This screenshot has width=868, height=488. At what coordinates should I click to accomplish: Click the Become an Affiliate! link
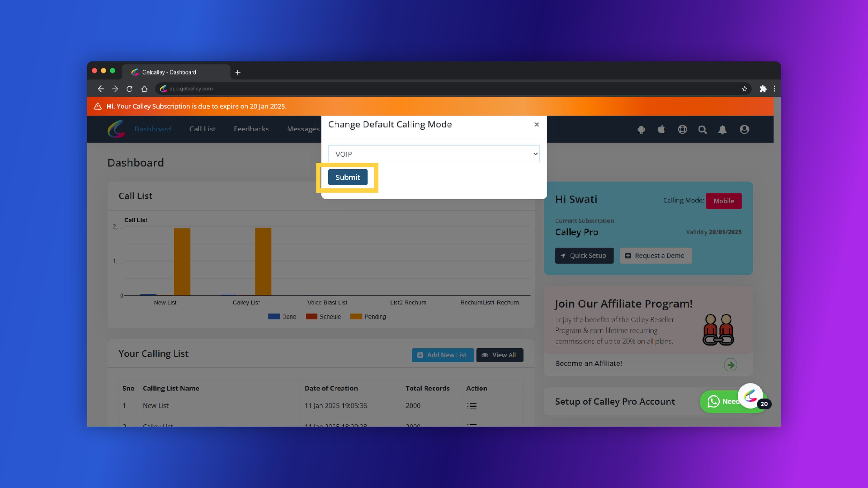pos(588,364)
